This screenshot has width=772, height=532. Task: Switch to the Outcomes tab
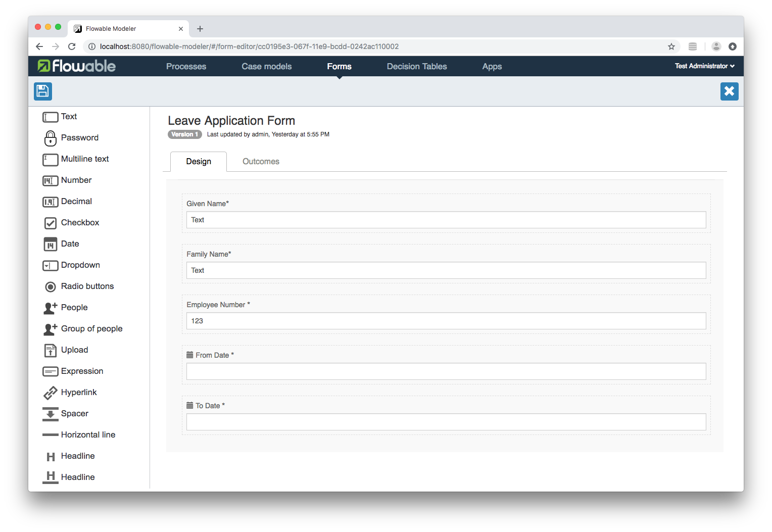[261, 162]
